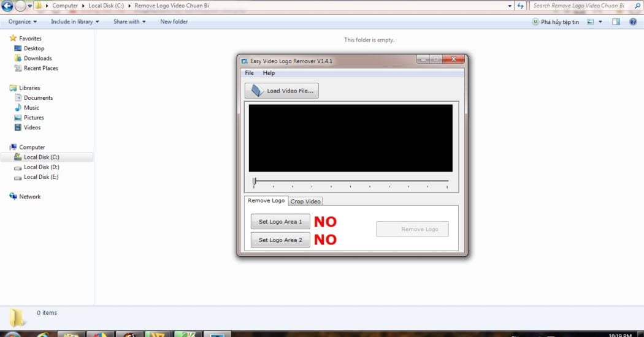Image resolution: width=644 pixels, height=337 pixels.
Task: Click Load Video File button
Action: pos(282,91)
